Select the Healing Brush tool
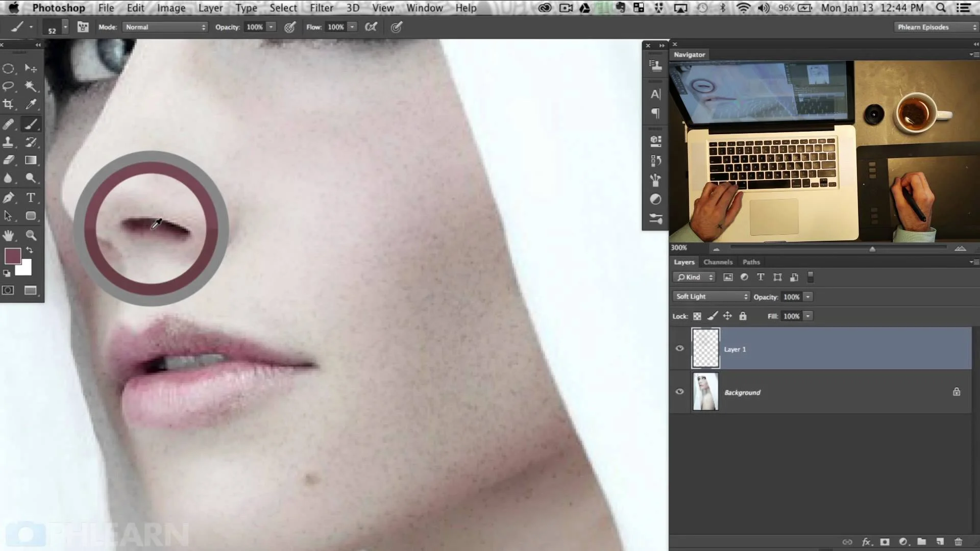The width and height of the screenshot is (980, 551). [x=9, y=124]
